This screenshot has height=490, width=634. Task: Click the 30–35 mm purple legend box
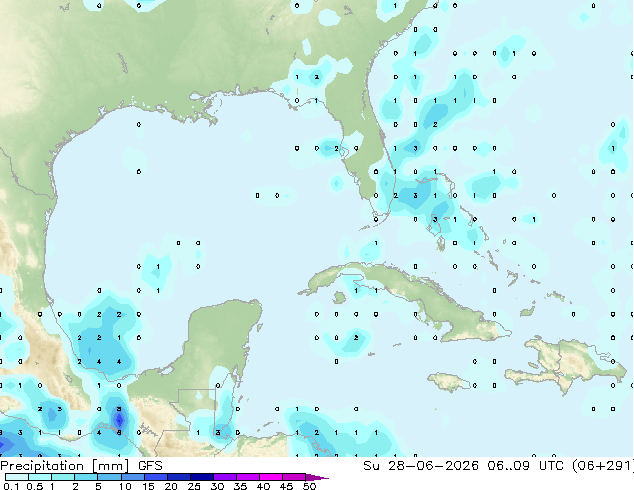click(x=225, y=477)
